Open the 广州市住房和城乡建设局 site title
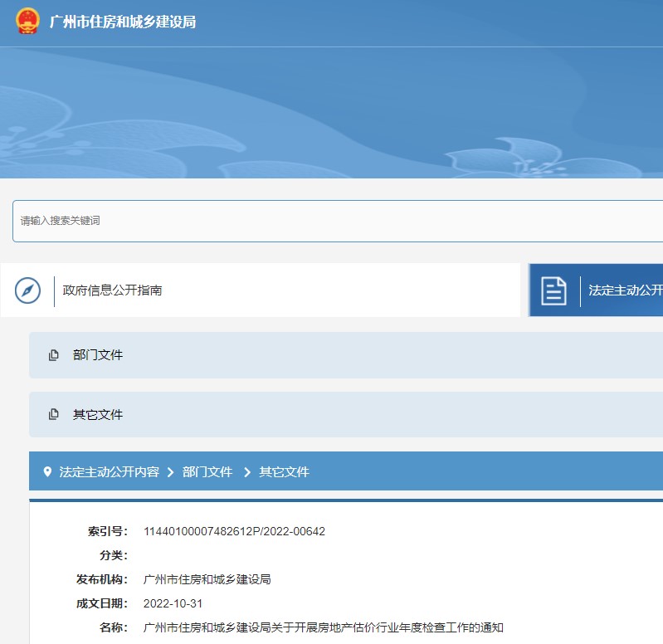Screen dimensions: 663x644 tap(123, 22)
